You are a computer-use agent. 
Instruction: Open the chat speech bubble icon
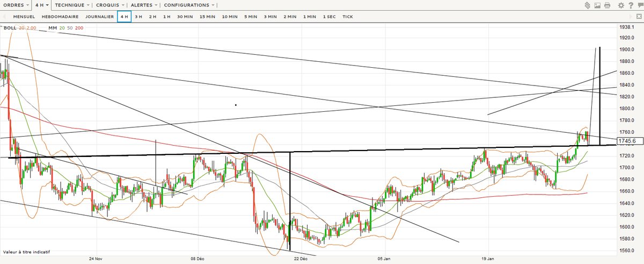coord(640,5)
